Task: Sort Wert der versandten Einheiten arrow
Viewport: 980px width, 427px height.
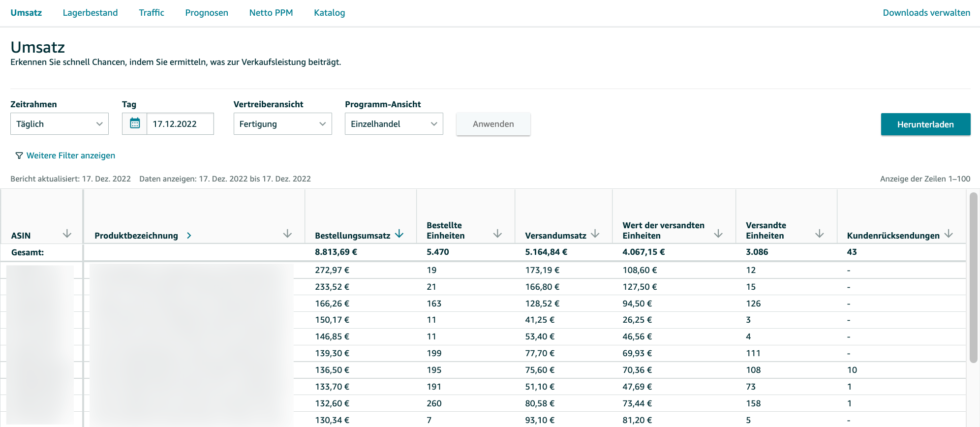Action: (x=718, y=234)
